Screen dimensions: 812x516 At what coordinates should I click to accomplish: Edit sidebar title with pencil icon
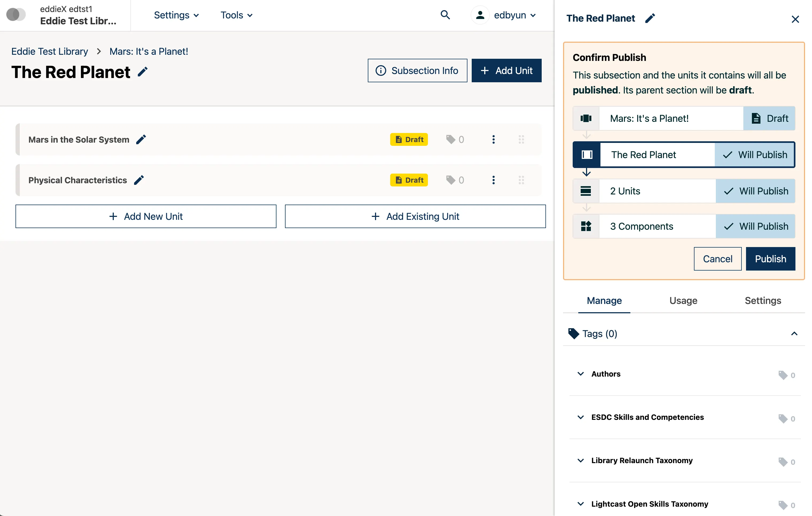(650, 18)
